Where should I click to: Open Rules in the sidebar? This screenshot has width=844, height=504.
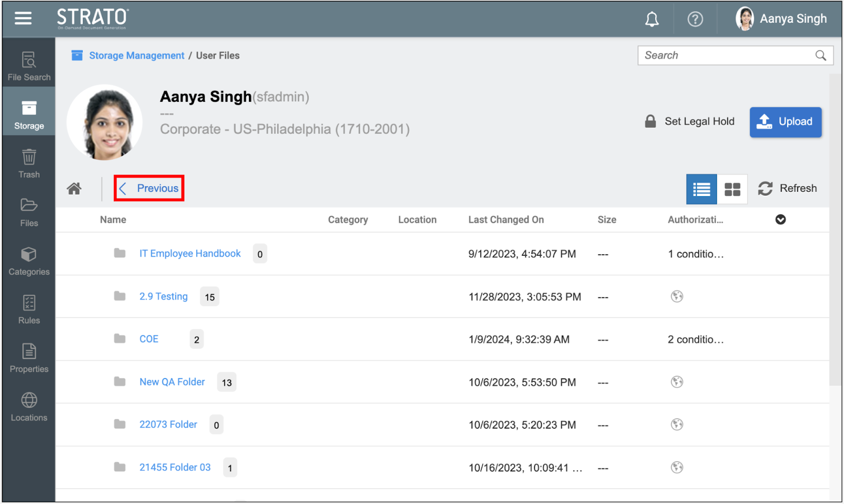(x=29, y=309)
